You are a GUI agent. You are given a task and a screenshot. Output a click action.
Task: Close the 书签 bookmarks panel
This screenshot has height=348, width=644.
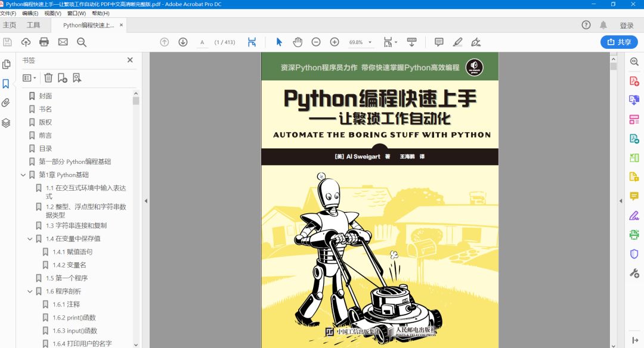coord(130,60)
